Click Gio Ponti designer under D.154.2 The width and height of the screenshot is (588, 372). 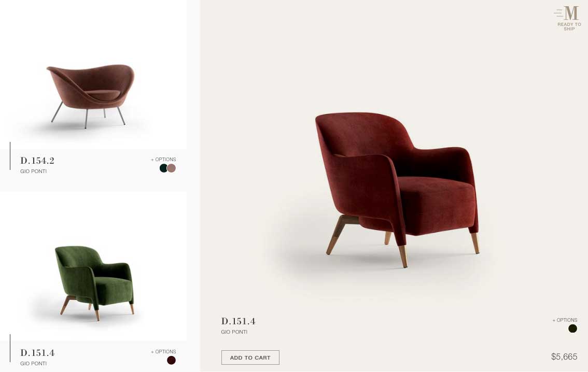coord(33,171)
